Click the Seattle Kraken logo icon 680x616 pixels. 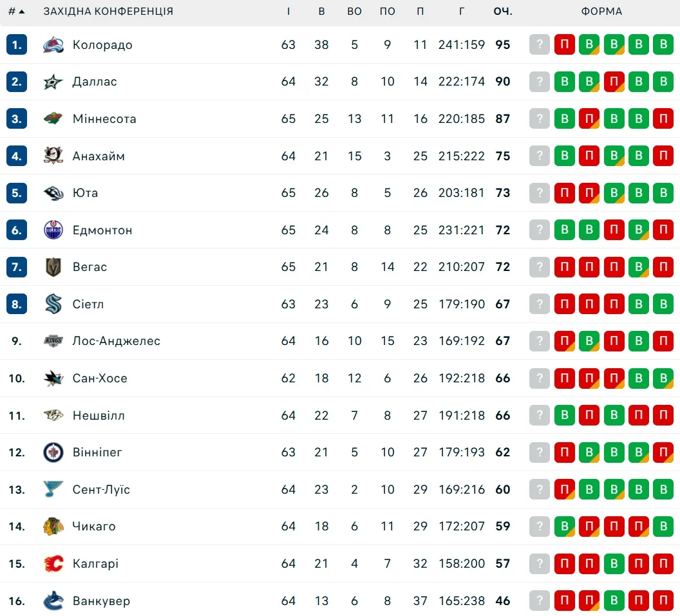coord(53,304)
